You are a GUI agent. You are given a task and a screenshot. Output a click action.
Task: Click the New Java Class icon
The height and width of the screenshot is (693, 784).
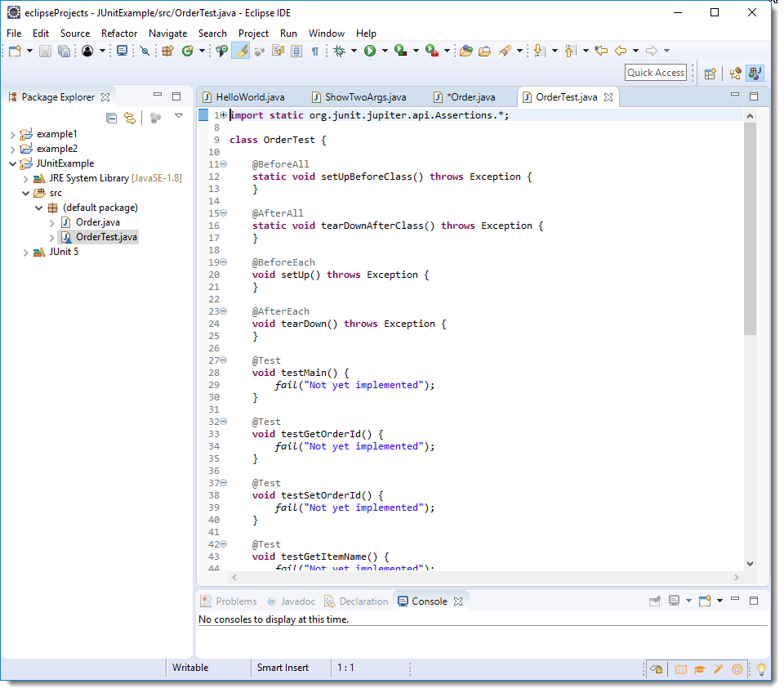(x=188, y=51)
